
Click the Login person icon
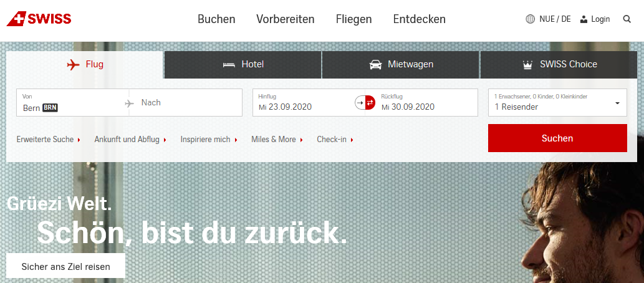tap(584, 19)
